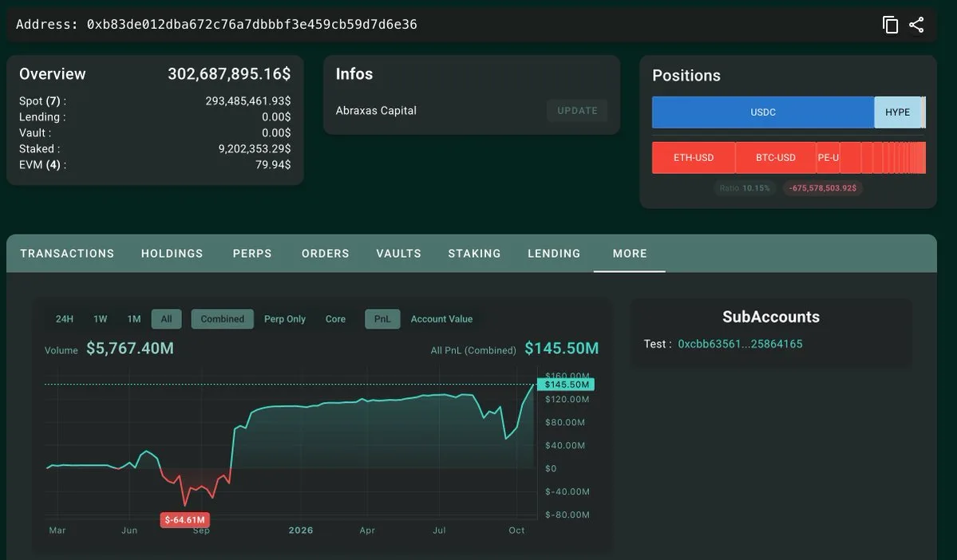Go to the Perps tab
The width and height of the screenshot is (957, 560).
click(252, 253)
